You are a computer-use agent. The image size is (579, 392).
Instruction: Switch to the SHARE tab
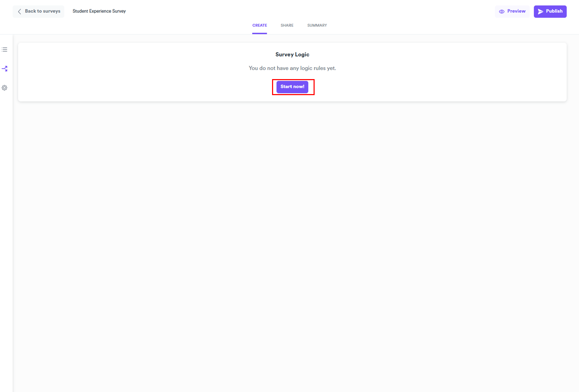287,25
